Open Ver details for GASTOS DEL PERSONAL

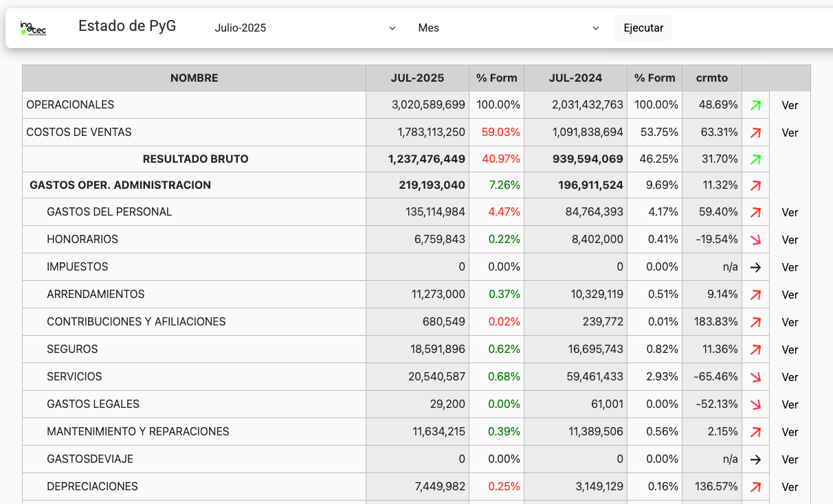click(790, 212)
